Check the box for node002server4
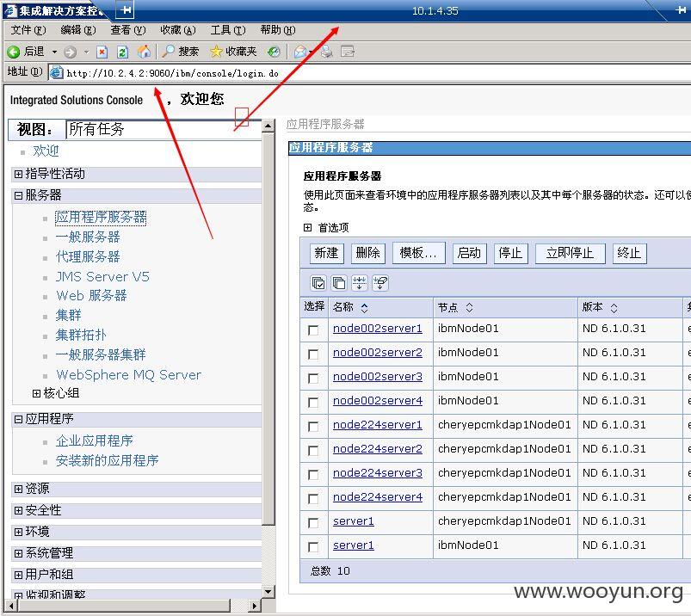 [x=313, y=403]
